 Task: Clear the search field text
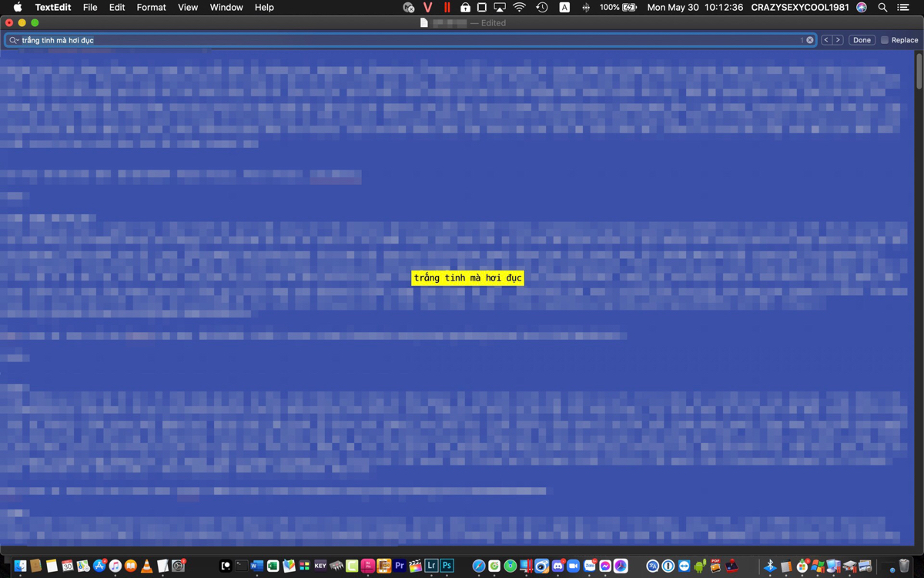[x=809, y=40]
